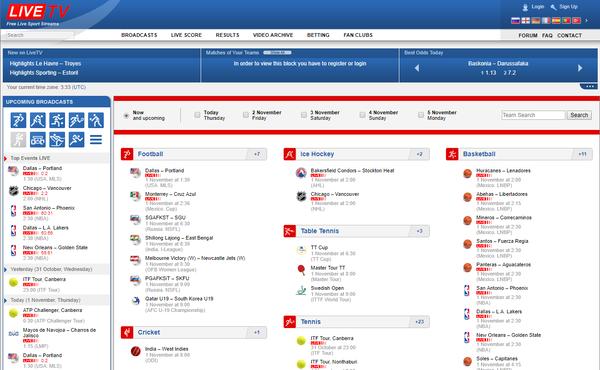Click the red Basketball section icon

click(452, 154)
